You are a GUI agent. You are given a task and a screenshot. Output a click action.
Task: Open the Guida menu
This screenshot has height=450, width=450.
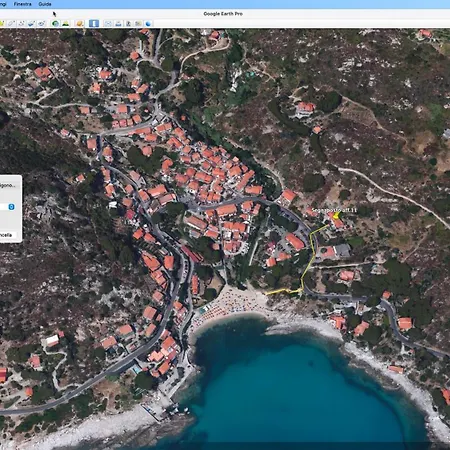point(45,4)
